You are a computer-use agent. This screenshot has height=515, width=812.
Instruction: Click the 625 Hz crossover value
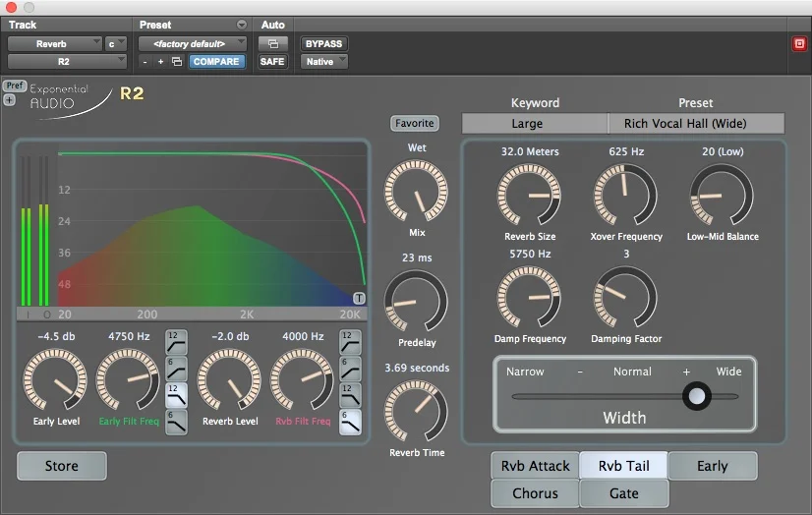coord(626,151)
